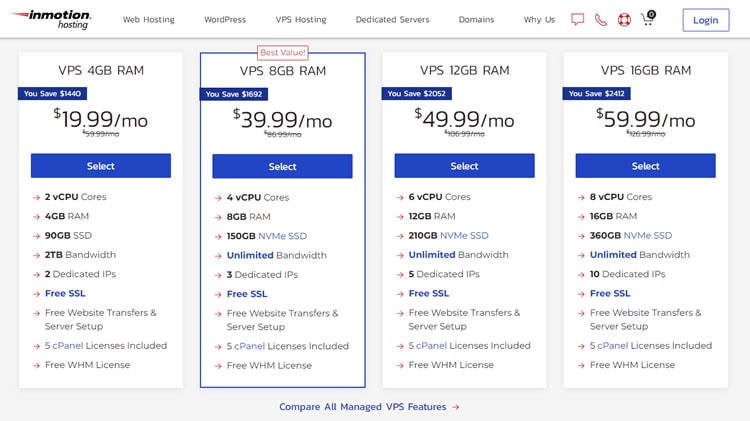Click Free SSL in the 12GB plan
The image size is (750, 421).
pyautogui.click(x=429, y=293)
